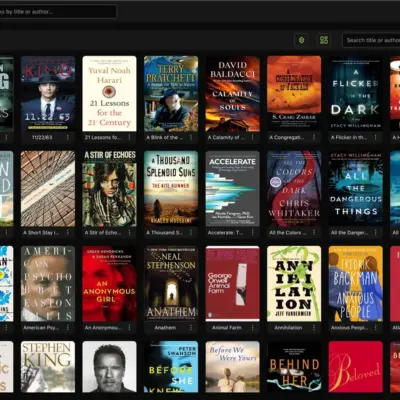The height and width of the screenshot is (400, 400).
Task: Click the top 'by title or author' search box
Action: 57,12
